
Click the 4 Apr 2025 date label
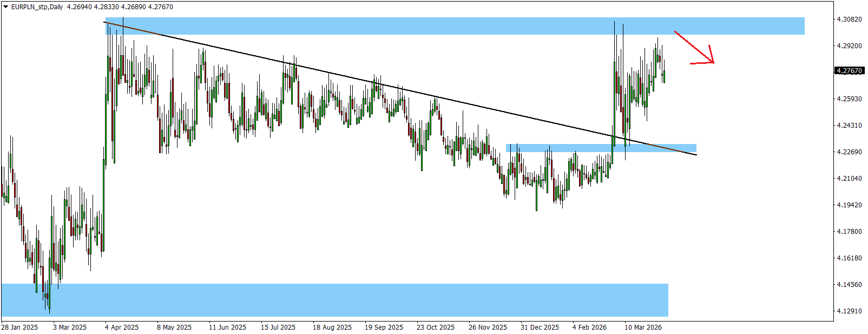(x=122, y=328)
